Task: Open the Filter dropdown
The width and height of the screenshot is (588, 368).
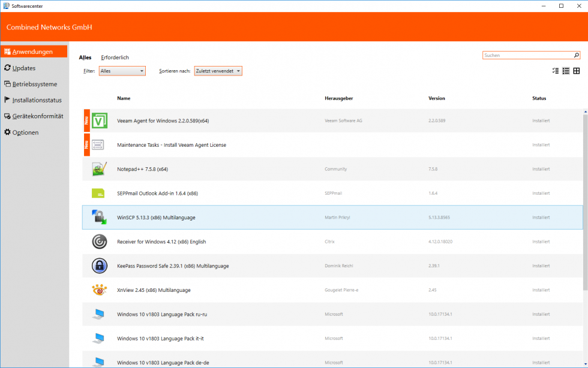Action: pos(122,71)
